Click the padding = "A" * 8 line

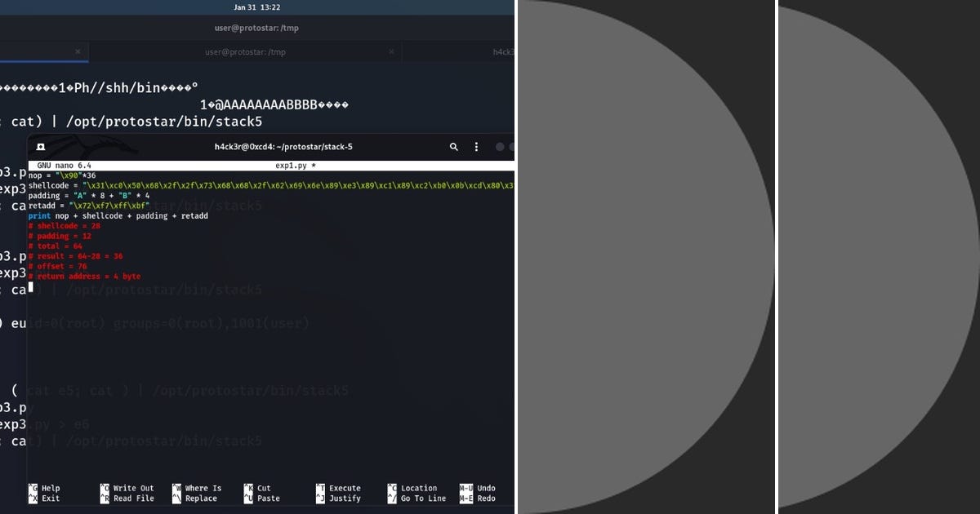click(x=89, y=196)
